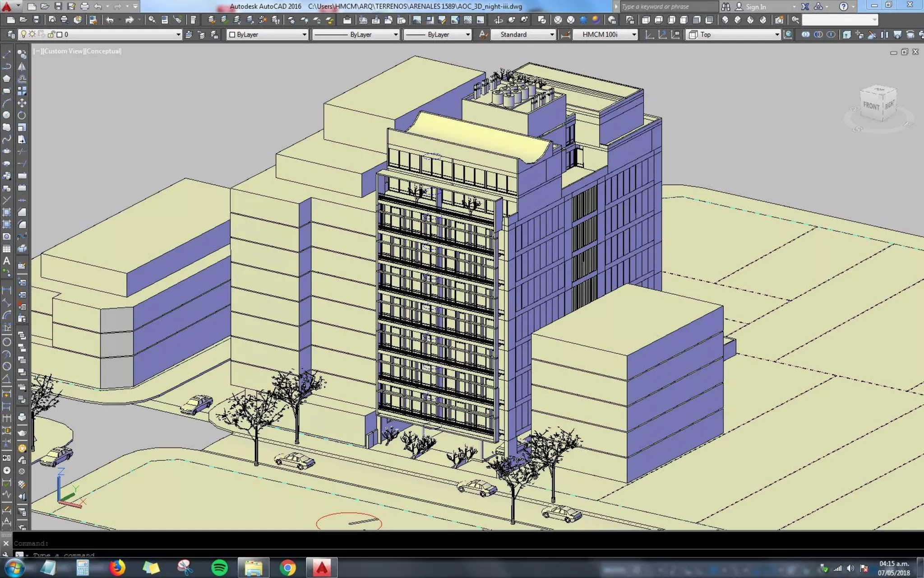Toggle layer 0 freeze sun icon
924x578 pixels.
click(x=32, y=34)
